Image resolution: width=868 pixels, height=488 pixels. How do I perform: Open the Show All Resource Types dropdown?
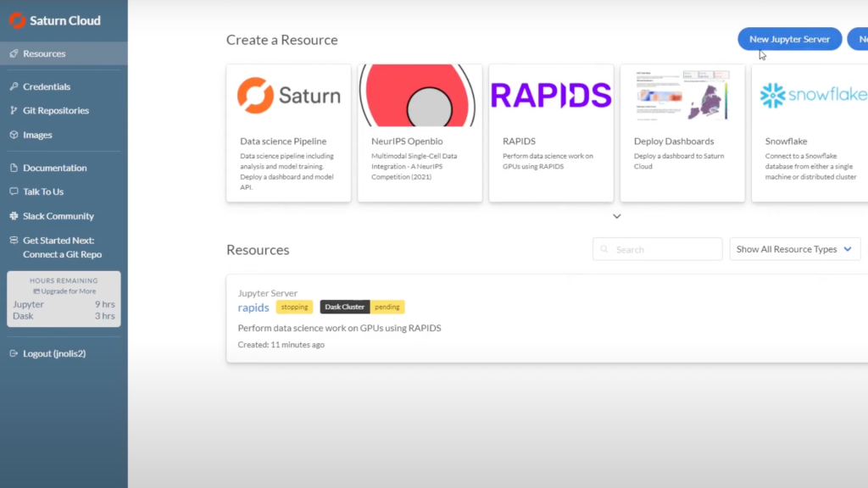[x=795, y=250]
